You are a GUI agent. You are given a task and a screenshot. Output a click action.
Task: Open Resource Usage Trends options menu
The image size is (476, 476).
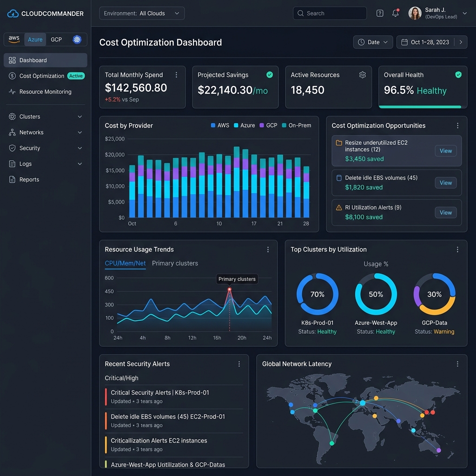pyautogui.click(x=268, y=250)
